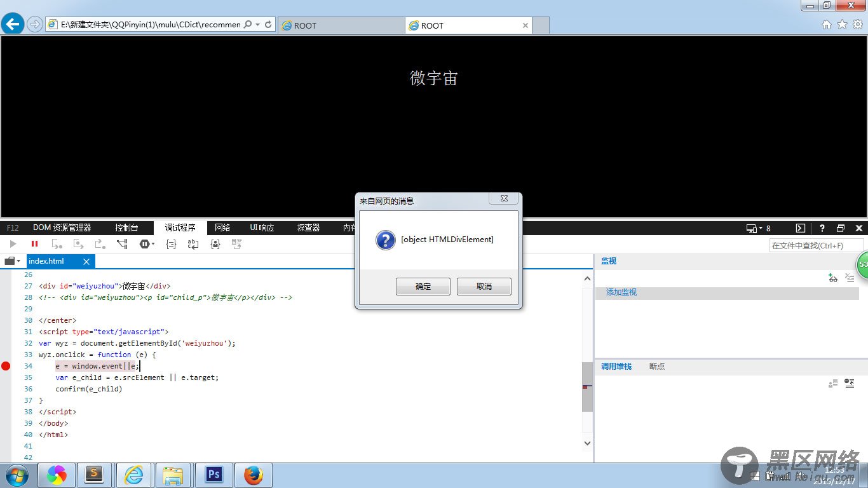Viewport: 868px width, 488px height.
Task: Toggle the word wrap icon
Action: (x=193, y=244)
